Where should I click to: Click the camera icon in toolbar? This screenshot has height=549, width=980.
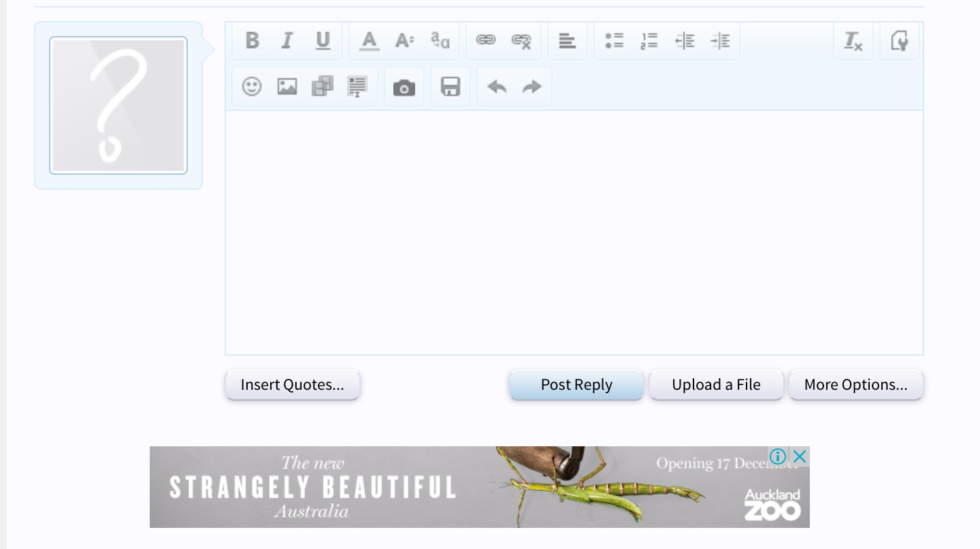coord(404,87)
